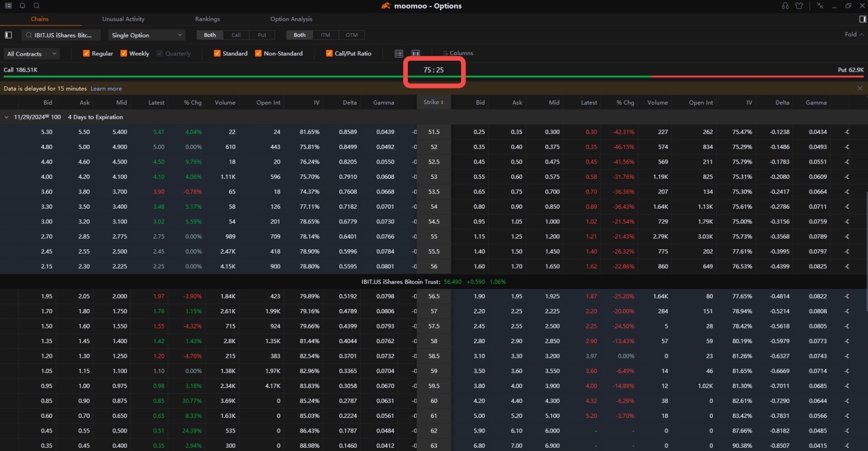Toggle the right side panel icon
868x451 pixels.
point(863,19)
